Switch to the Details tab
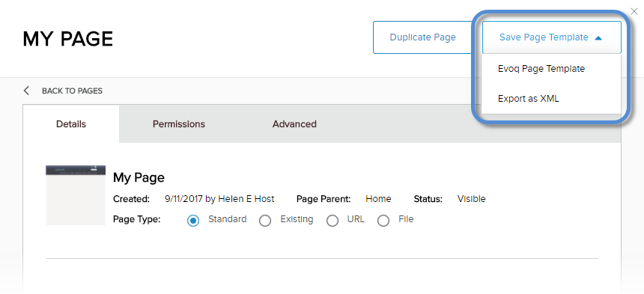 tap(71, 124)
